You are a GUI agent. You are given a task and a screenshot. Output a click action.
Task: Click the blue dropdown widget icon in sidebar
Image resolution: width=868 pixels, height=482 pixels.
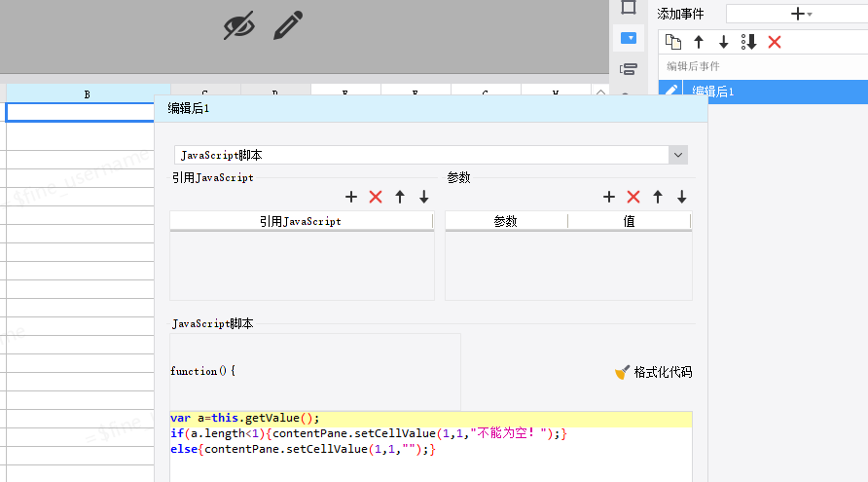click(x=629, y=38)
